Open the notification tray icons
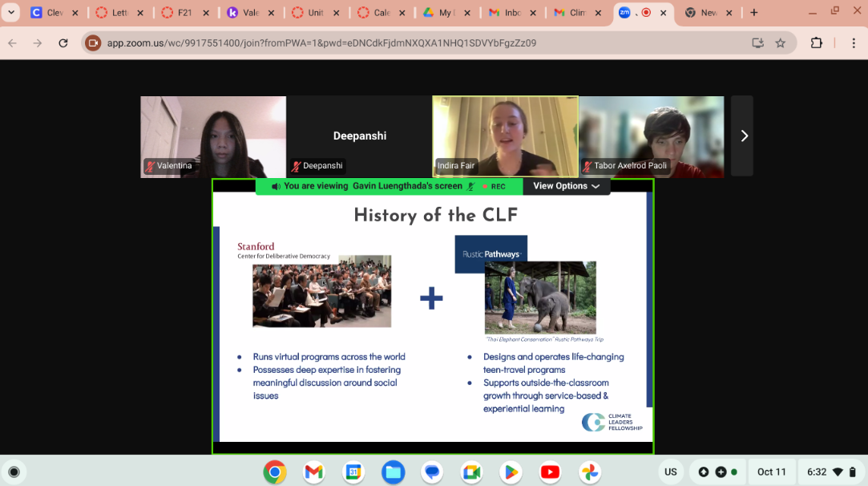This screenshot has width=868, height=486. [718, 472]
